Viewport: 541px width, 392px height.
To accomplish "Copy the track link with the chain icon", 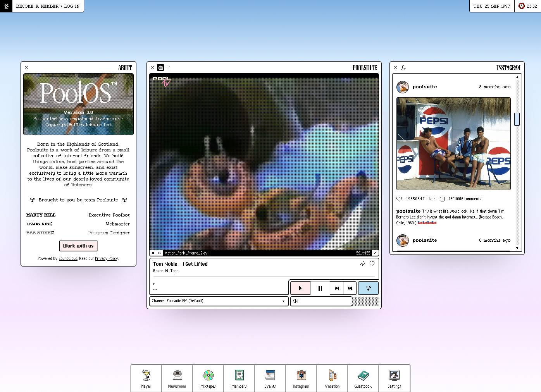I will (x=362, y=264).
